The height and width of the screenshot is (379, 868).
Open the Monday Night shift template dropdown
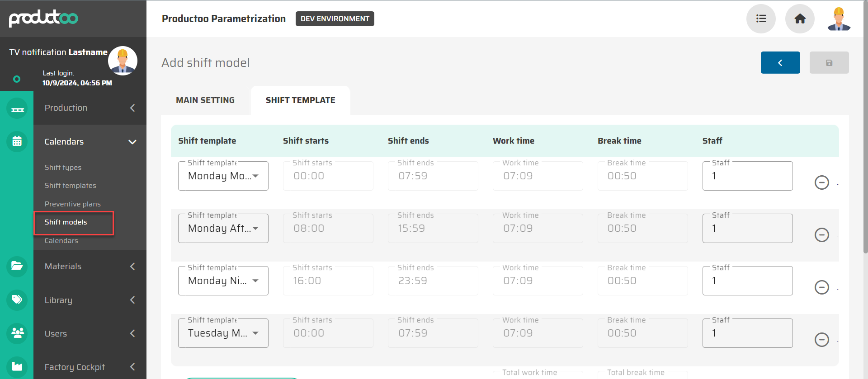pos(223,281)
